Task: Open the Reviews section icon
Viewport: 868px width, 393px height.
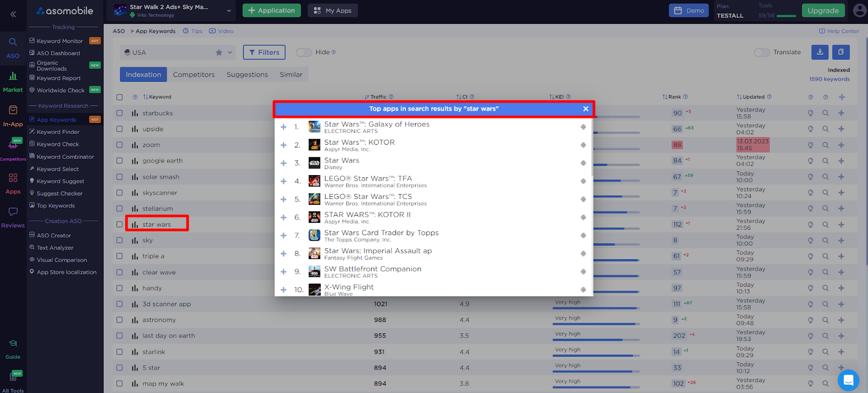Action: [x=13, y=211]
